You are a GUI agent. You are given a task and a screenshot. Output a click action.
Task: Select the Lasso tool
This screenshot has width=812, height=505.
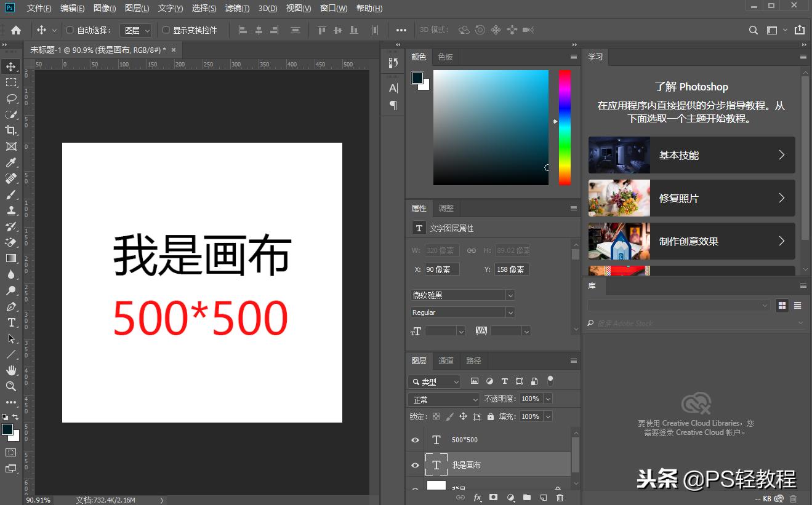click(12, 98)
